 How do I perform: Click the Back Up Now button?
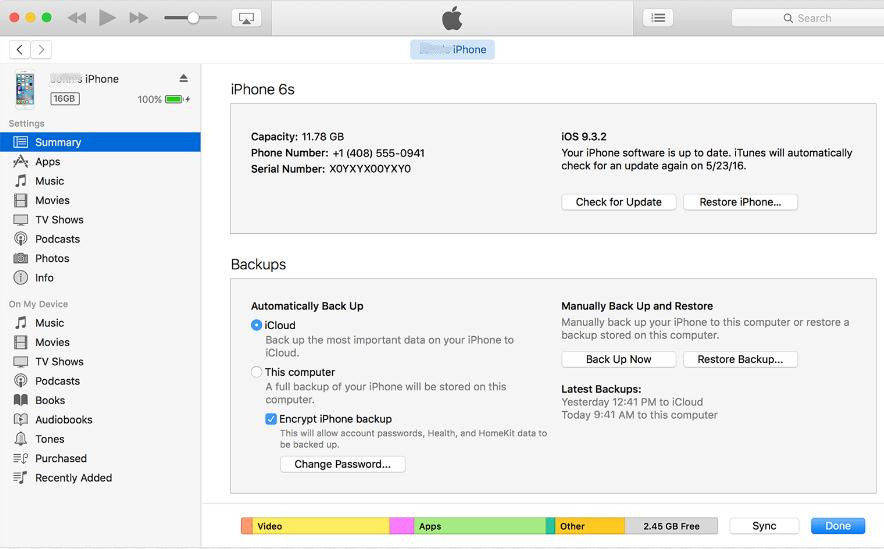pos(618,359)
